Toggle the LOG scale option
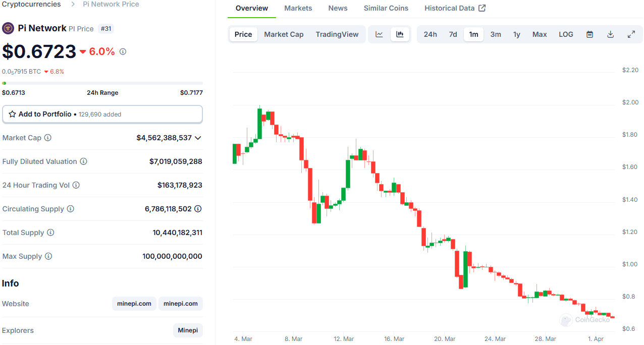The width and height of the screenshot is (644, 345). pos(566,34)
